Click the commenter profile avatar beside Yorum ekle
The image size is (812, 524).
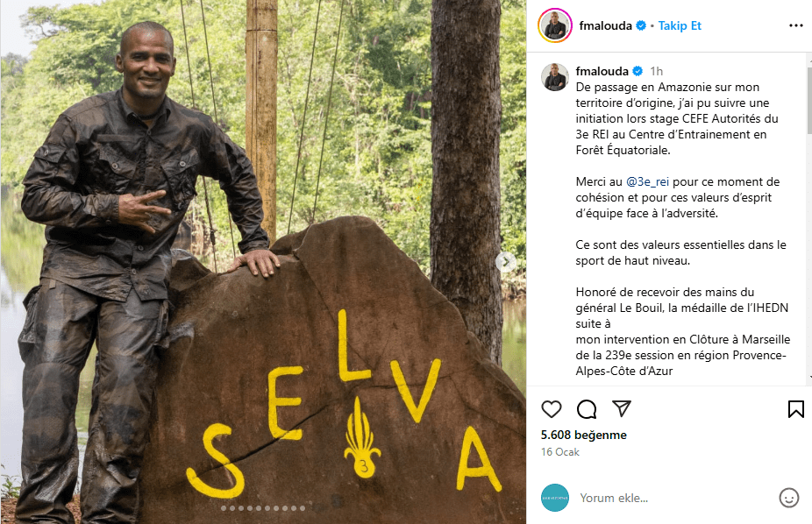click(x=554, y=498)
